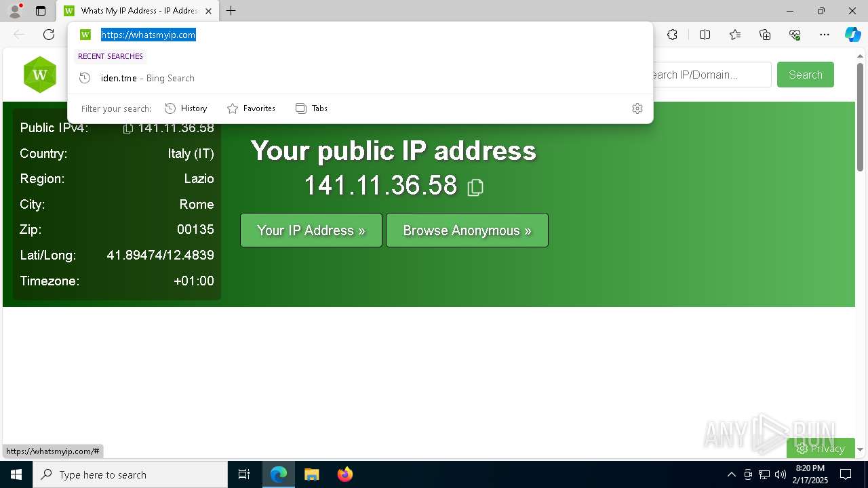
Task: Select recent search iden.tme suggestion
Action: pos(360,78)
